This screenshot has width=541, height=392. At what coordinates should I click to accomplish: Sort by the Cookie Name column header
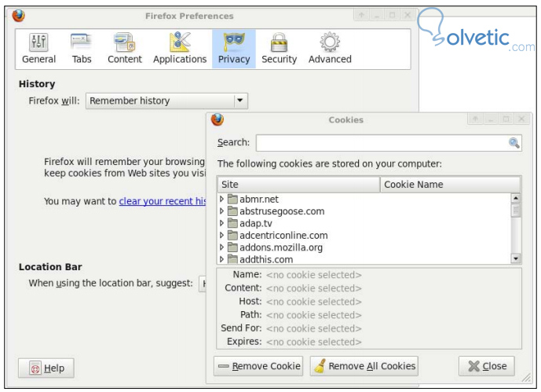coord(450,185)
